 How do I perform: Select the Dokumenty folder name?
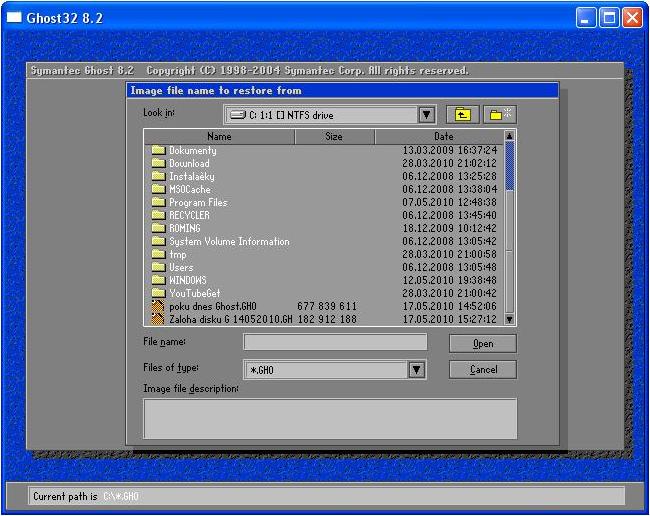pos(193,150)
